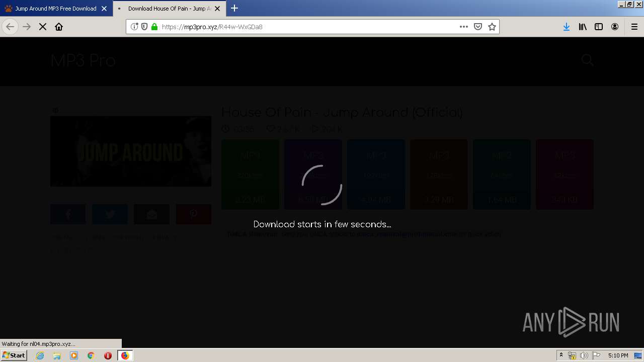Open the Jump Around video thumbnail
The height and width of the screenshot is (362, 644).
(131, 151)
